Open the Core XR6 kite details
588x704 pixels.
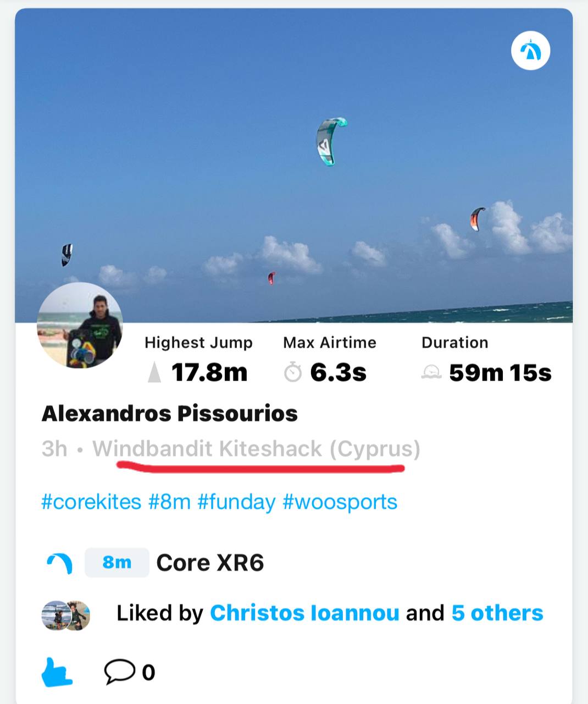[210, 563]
